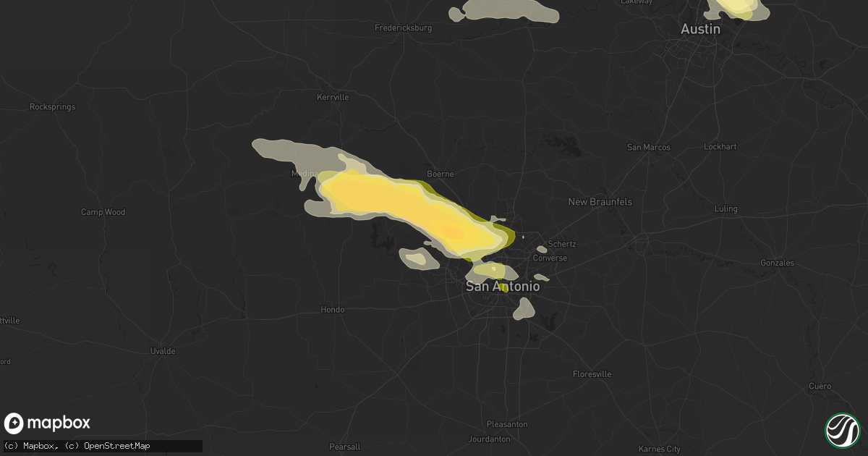Viewport: 868px width, 456px height.
Task: Click the Fredericksburg label
Action: click(x=404, y=28)
